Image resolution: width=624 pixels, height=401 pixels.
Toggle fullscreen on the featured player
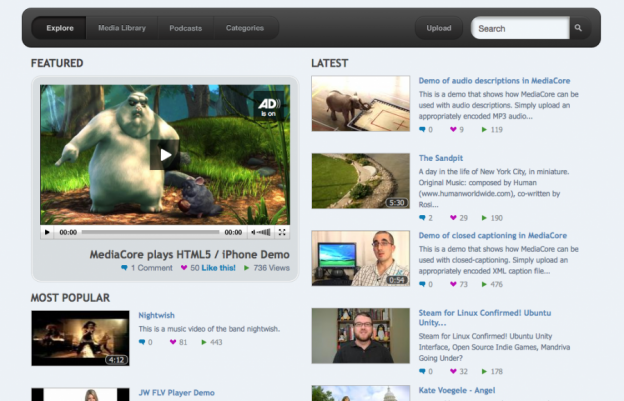(x=282, y=232)
